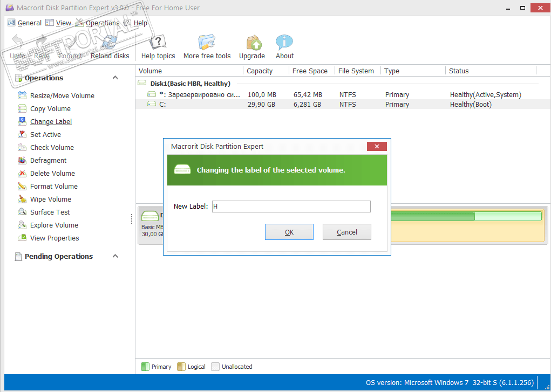Click the Set Active flag icon
Screen dimensions: 551x392
[22, 134]
